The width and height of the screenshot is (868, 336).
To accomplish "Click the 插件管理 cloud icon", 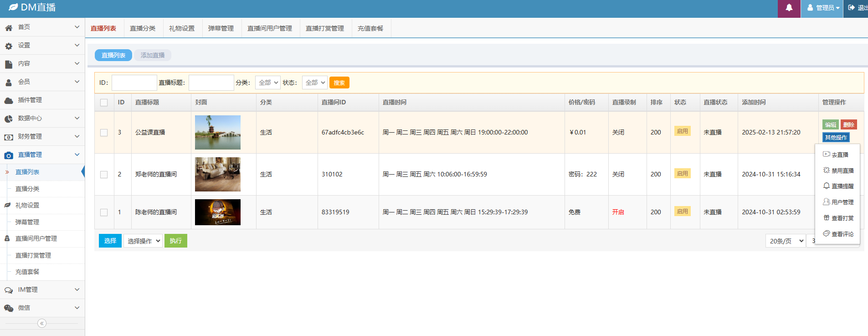I will 9,100.
